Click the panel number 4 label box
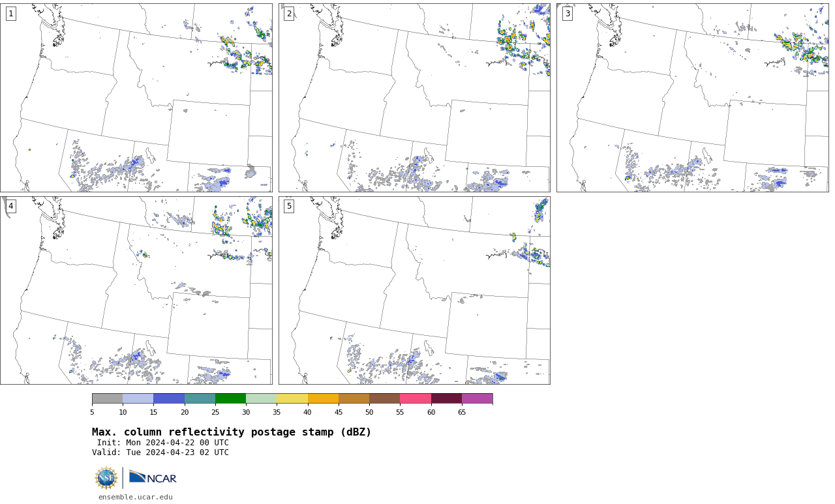This screenshot has height=504, width=835. coord(11,206)
